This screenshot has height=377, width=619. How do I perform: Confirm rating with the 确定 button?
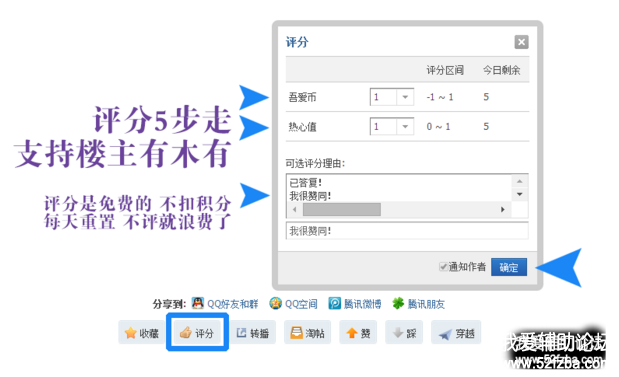pyautogui.click(x=509, y=267)
